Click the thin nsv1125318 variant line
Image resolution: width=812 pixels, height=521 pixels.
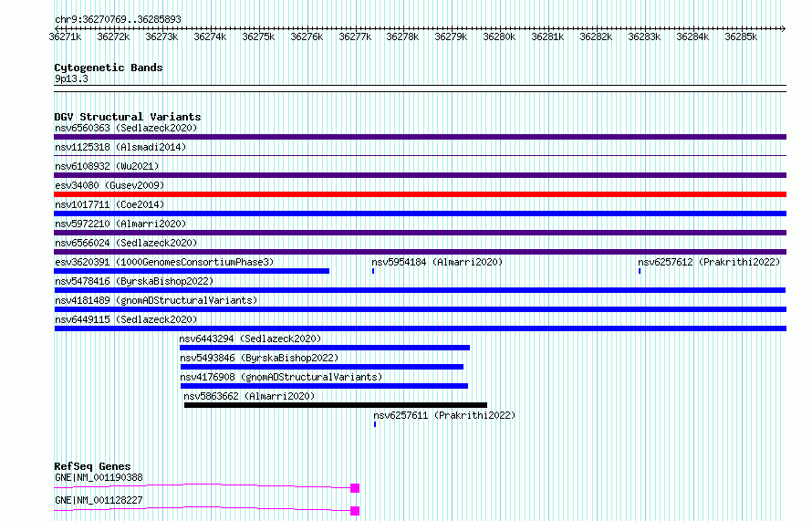(420, 155)
